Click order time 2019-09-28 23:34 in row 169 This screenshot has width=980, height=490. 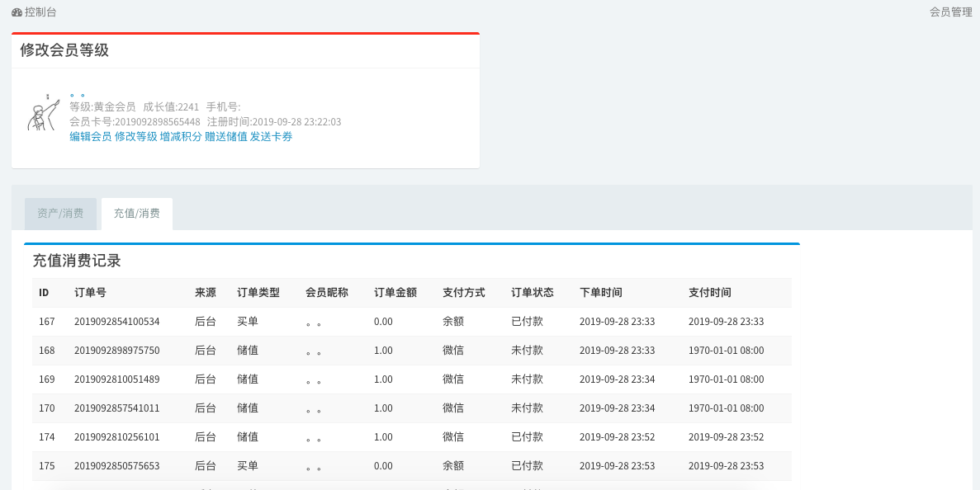tap(617, 379)
